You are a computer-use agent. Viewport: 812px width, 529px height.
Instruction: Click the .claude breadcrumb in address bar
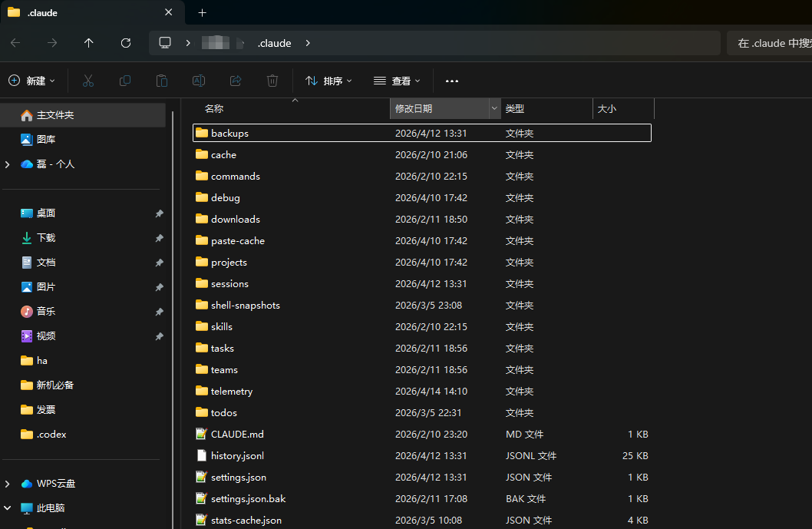275,43
